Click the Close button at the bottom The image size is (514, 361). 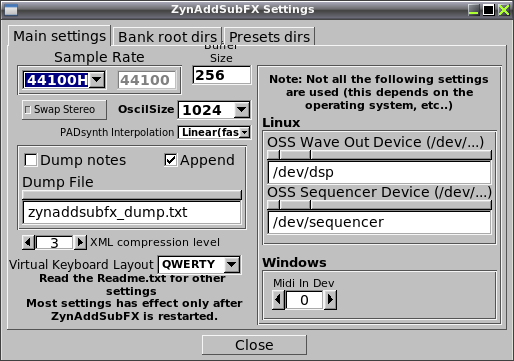(254, 345)
